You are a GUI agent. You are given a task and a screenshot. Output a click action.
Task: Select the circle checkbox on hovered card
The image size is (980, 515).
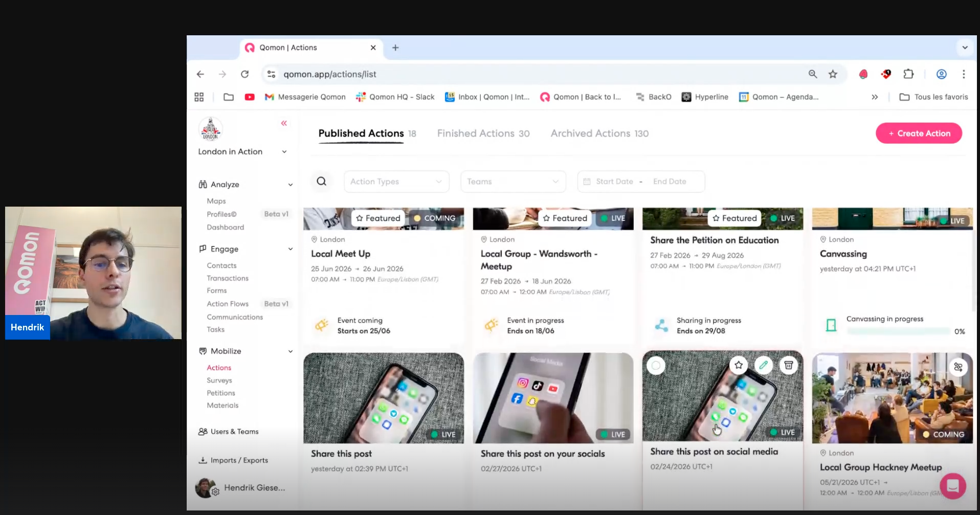(x=656, y=366)
